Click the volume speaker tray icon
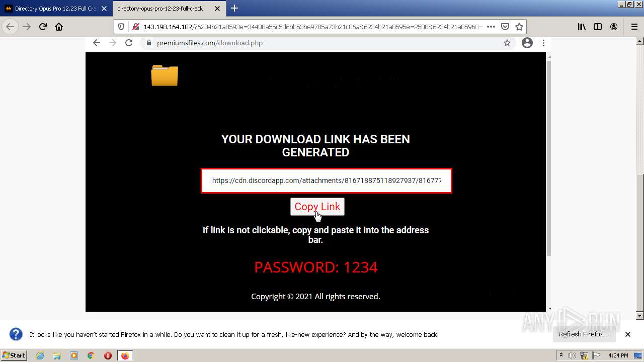 pos(573,355)
